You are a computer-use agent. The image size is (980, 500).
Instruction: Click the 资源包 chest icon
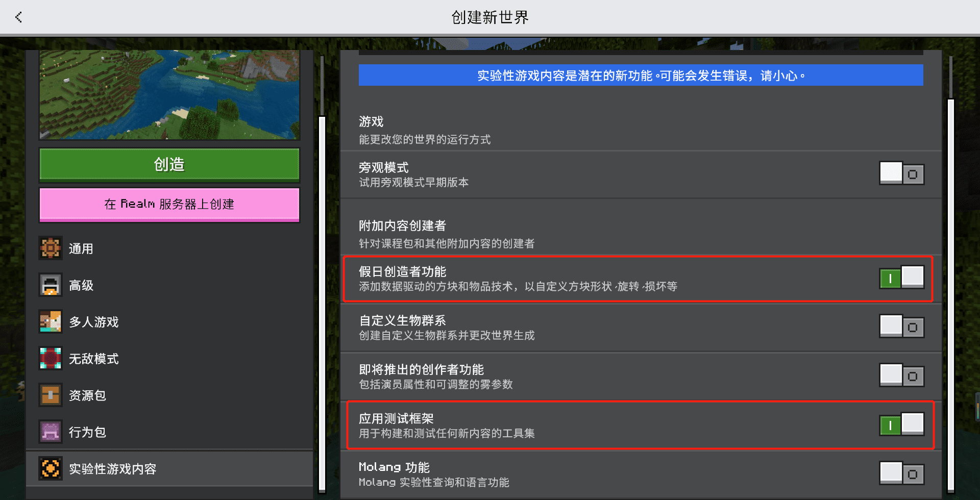(51, 395)
